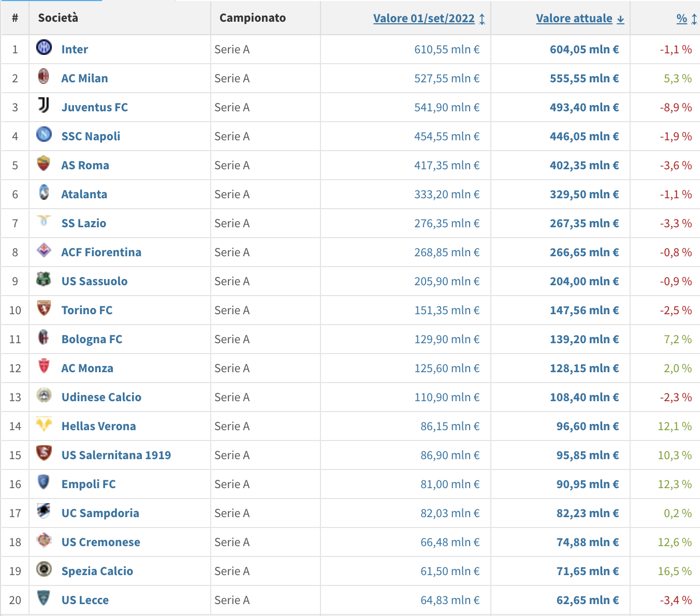Screen dimensions: 700x616
Task: Click the US Cremonese crest icon
Action: point(44,540)
